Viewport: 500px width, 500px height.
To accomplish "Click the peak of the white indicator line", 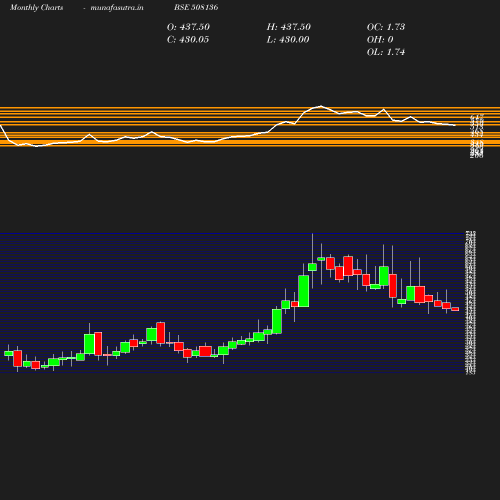I will click(x=321, y=106).
